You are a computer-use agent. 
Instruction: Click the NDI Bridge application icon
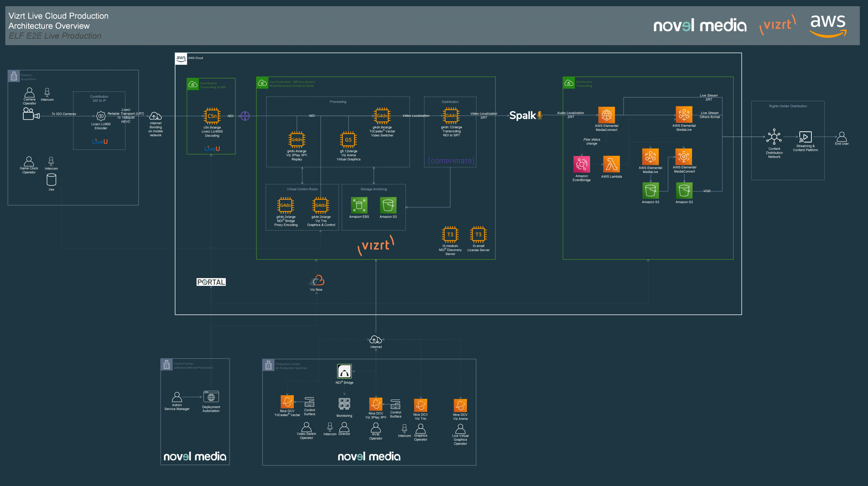pyautogui.click(x=344, y=371)
